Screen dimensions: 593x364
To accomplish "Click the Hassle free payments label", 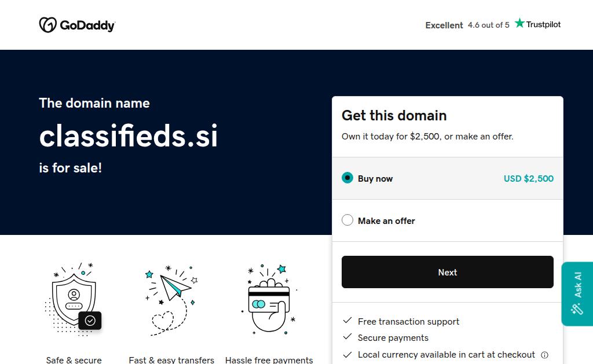I will (269, 360).
